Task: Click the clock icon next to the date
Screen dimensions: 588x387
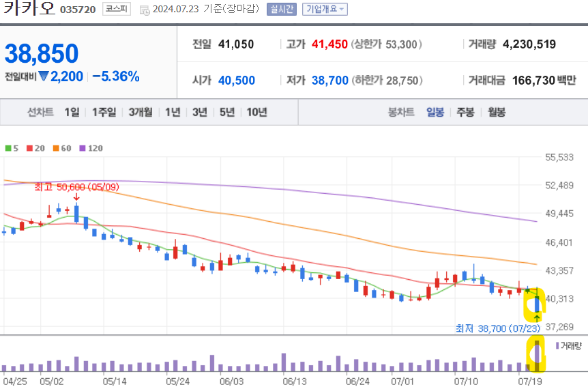Action: pos(145,10)
